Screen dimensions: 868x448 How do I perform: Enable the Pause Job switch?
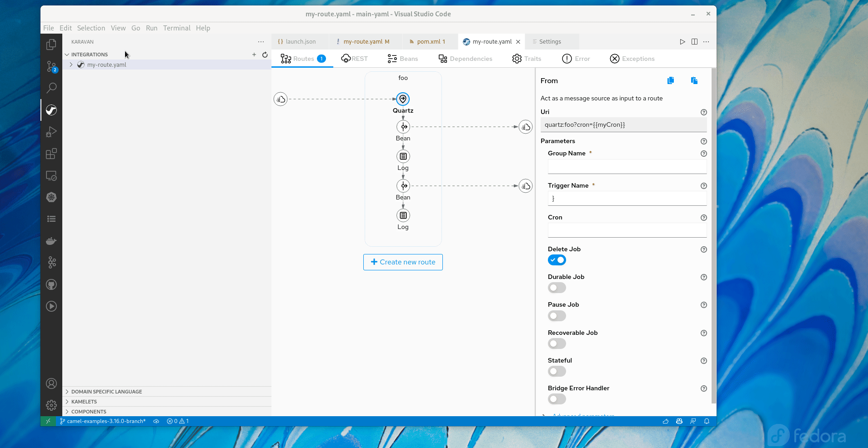pyautogui.click(x=557, y=316)
